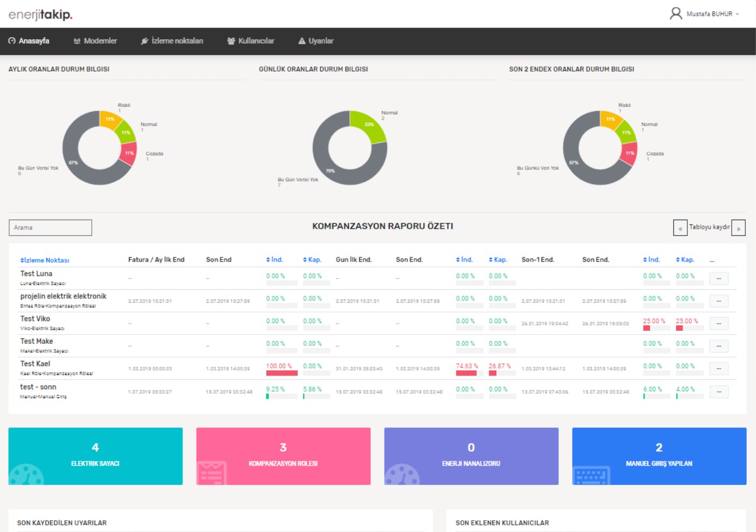Screen dimensions: 756x532
Task: Click 25.00 % İnd. value in Test Viko row
Action: click(x=654, y=321)
